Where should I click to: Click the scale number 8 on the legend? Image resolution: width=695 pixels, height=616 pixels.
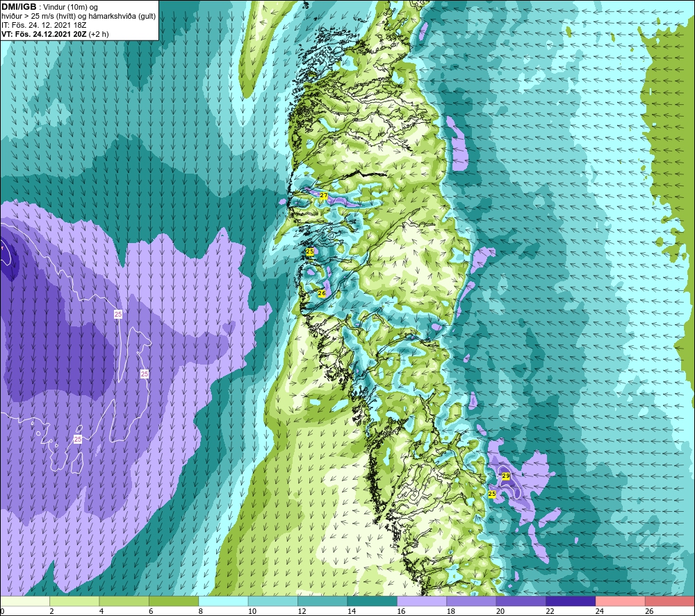[x=201, y=611]
